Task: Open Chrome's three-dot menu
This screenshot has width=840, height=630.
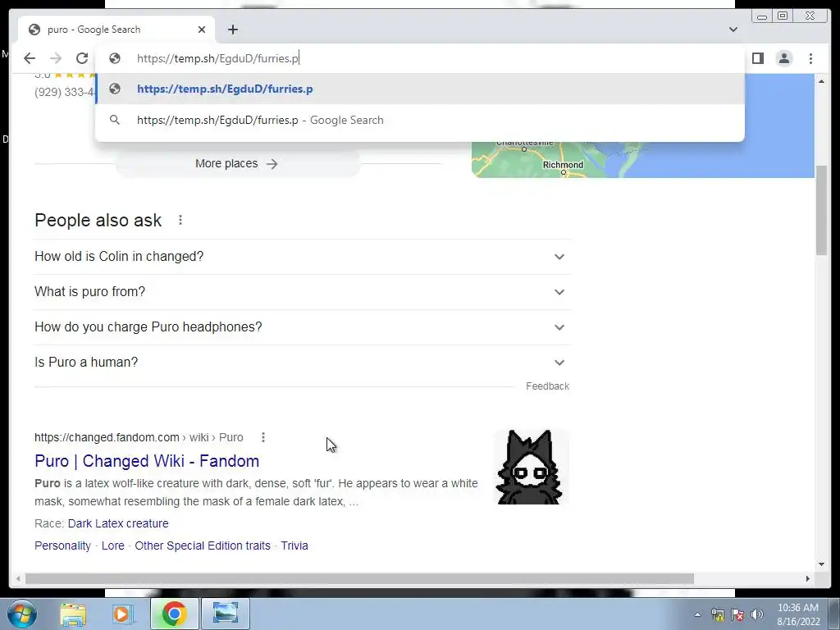Action: click(x=810, y=58)
